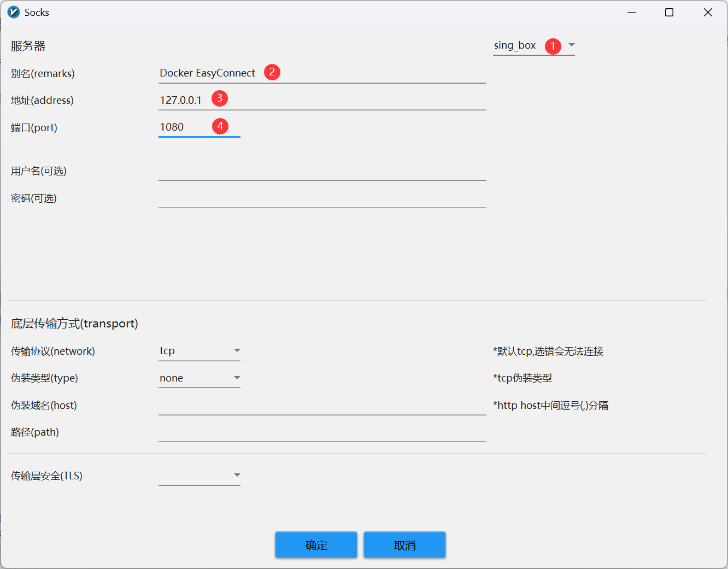Click the 端口(port) label
728x569 pixels.
tap(34, 127)
